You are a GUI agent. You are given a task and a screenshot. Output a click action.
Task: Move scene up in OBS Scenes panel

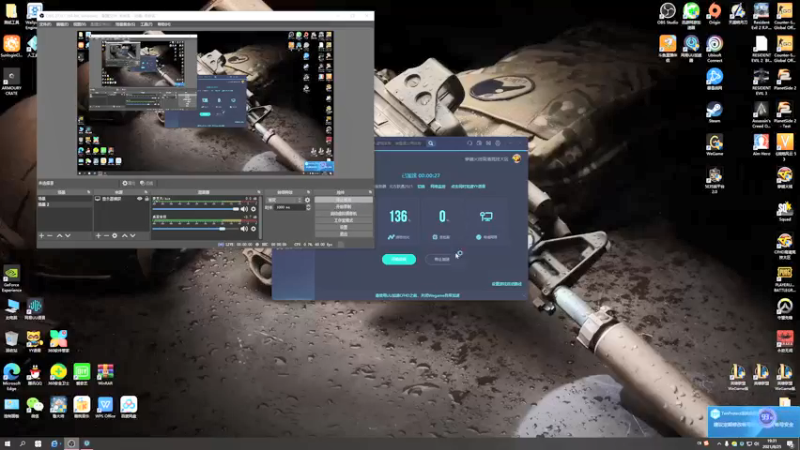click(59, 236)
